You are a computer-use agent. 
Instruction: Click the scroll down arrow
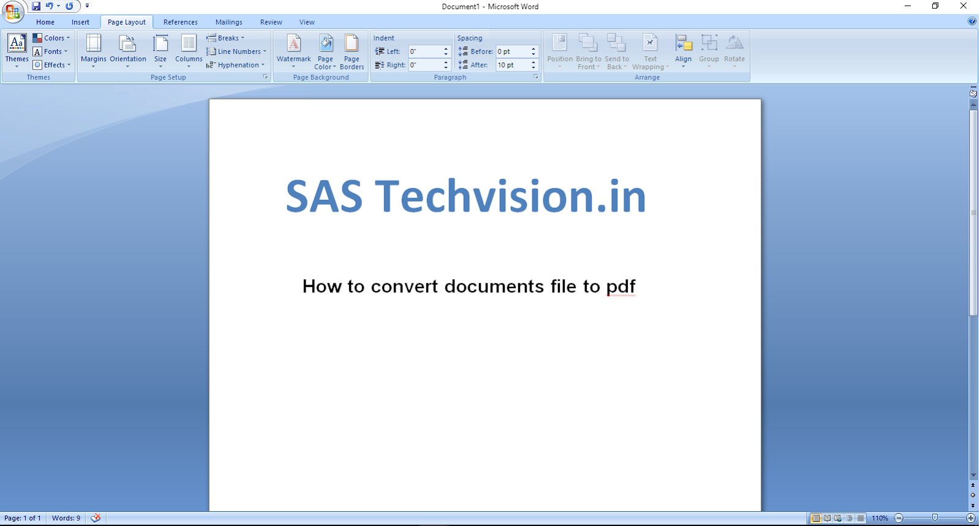(973, 475)
